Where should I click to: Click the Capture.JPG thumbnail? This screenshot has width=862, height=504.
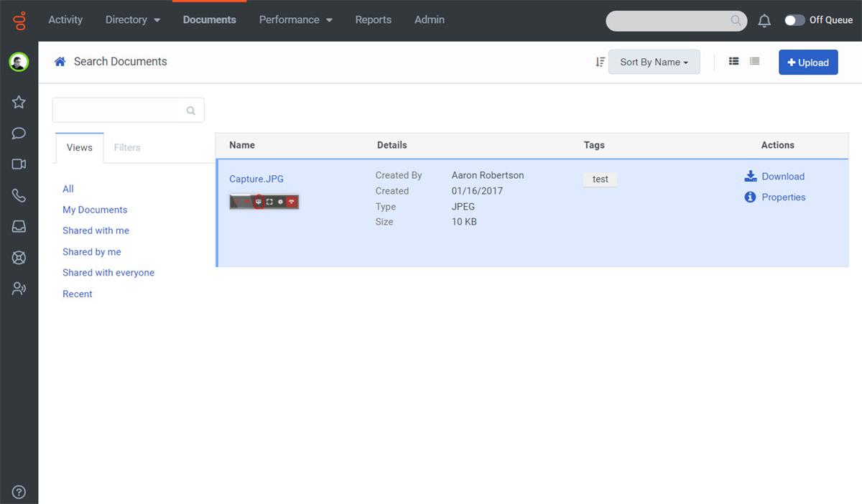(x=264, y=202)
